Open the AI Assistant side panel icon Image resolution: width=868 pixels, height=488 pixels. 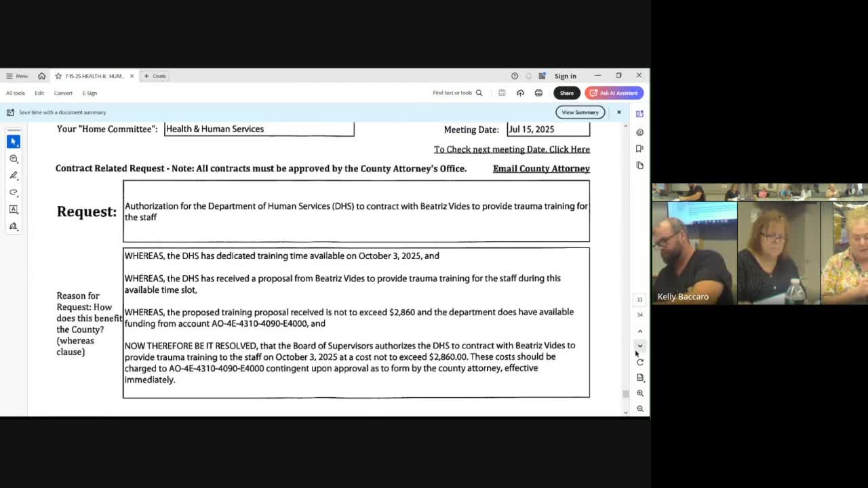(639, 114)
